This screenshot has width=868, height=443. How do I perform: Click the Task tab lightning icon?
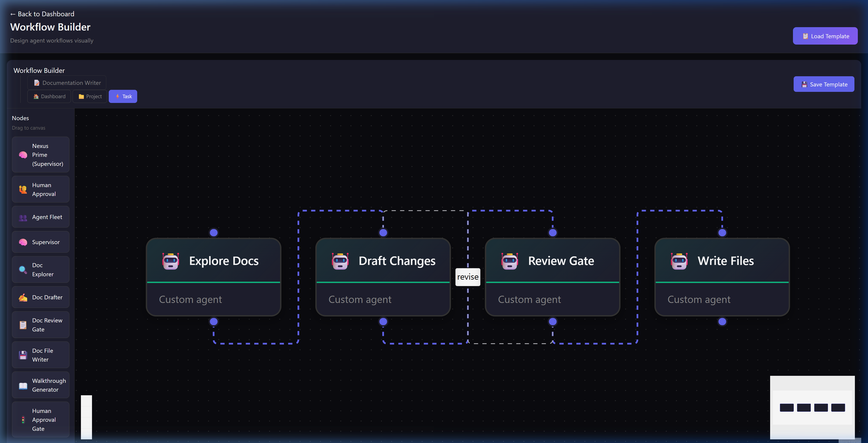[x=118, y=96]
